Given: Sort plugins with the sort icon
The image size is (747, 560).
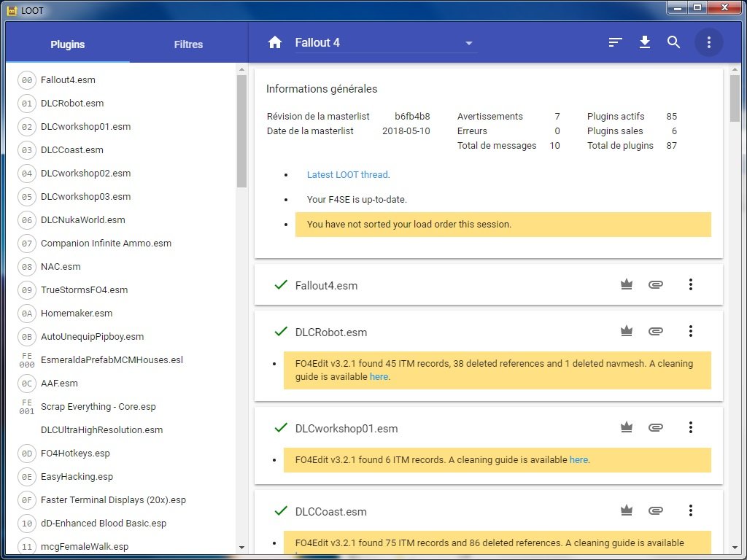Looking at the screenshot, I should click(615, 42).
